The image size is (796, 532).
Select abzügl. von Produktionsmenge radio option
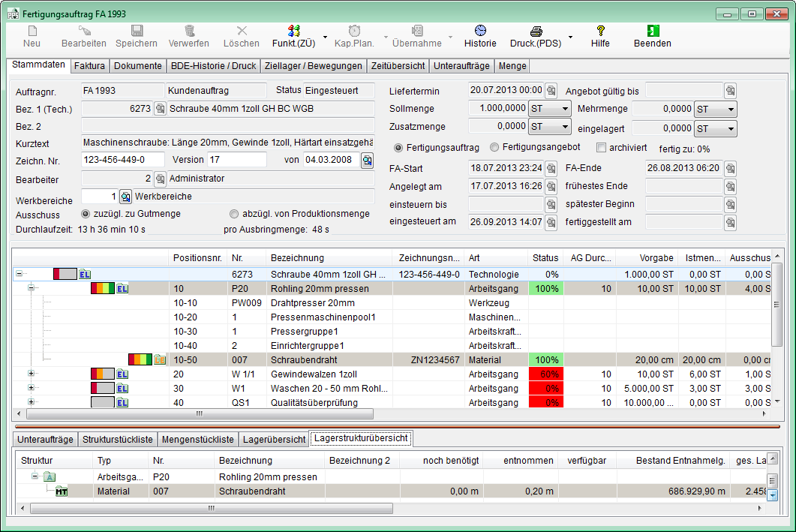(x=234, y=214)
